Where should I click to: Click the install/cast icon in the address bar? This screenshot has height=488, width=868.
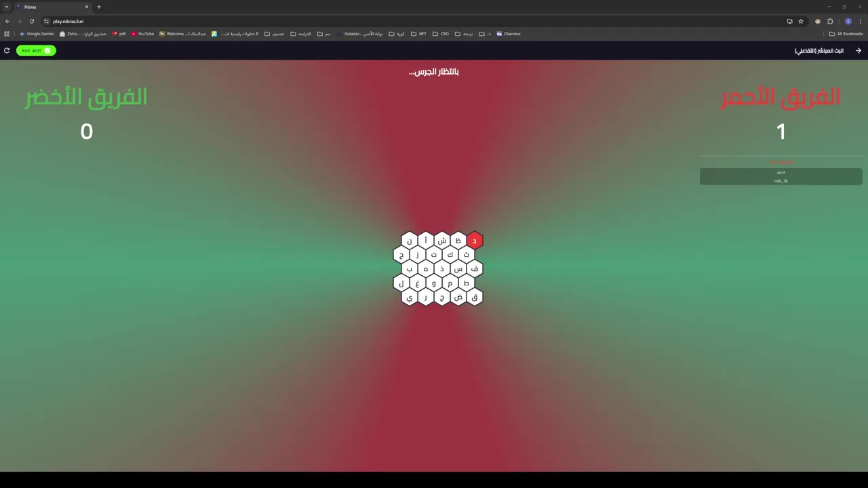(x=789, y=21)
